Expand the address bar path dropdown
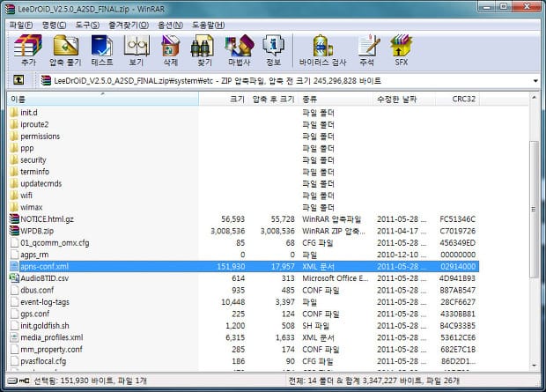The image size is (546, 392). pos(535,81)
